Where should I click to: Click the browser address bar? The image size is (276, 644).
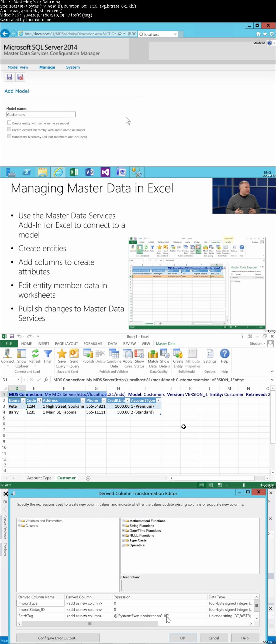click(x=70, y=34)
